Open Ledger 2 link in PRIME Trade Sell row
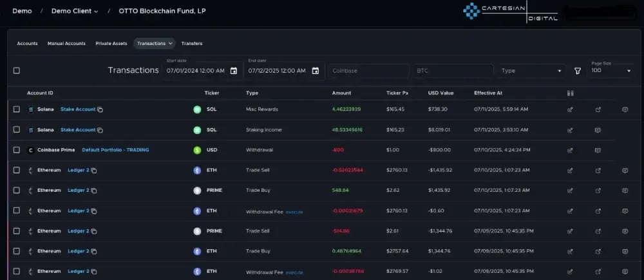Viewport: 644px width, 280px height. pyautogui.click(x=79, y=231)
